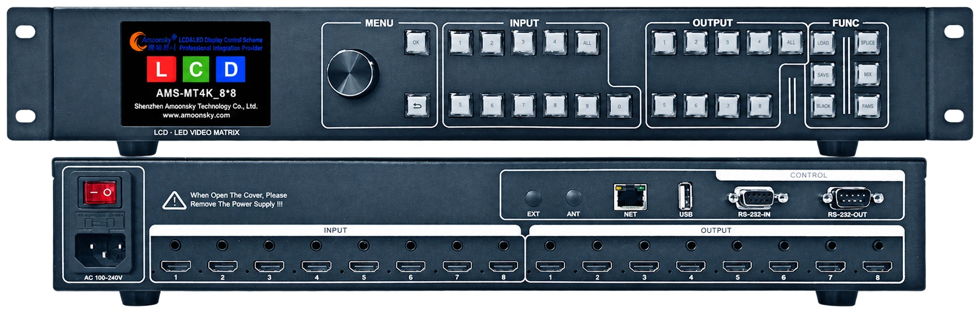Click rear HDMI INPUT port 5

tap(364, 267)
